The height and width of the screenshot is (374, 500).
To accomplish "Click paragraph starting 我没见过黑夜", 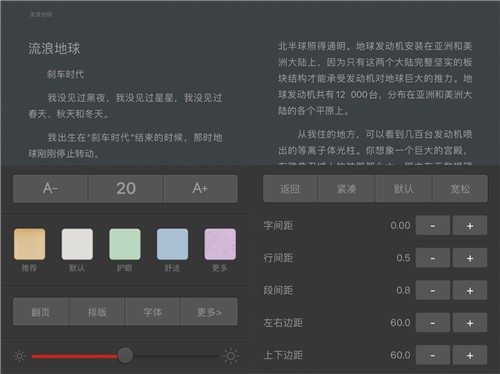I will click(x=125, y=106).
